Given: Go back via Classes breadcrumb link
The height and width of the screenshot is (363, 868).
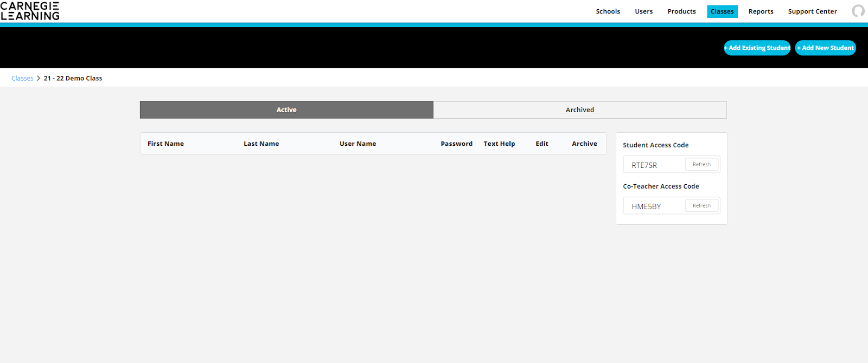Looking at the screenshot, I should pyautogui.click(x=22, y=78).
